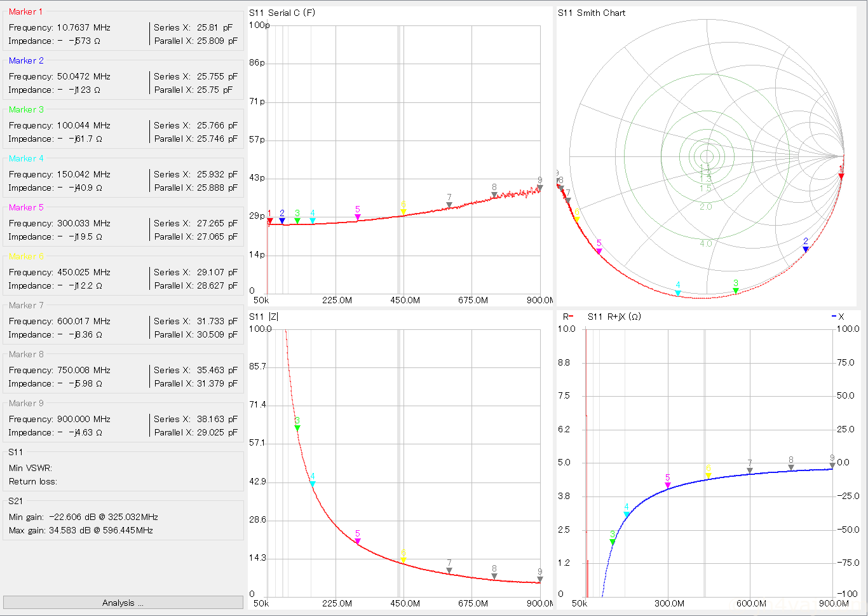
Task: Select gray marker 7 on Serial C chart
Action: click(449, 205)
